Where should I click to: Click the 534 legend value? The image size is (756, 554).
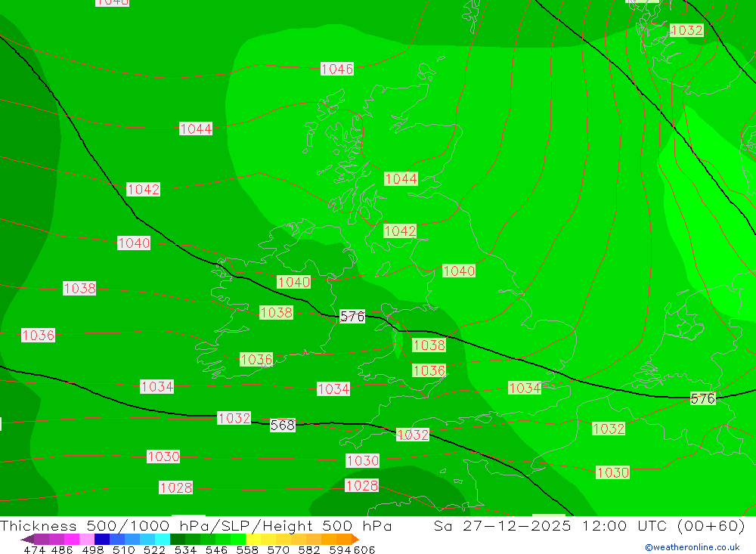pos(185,549)
